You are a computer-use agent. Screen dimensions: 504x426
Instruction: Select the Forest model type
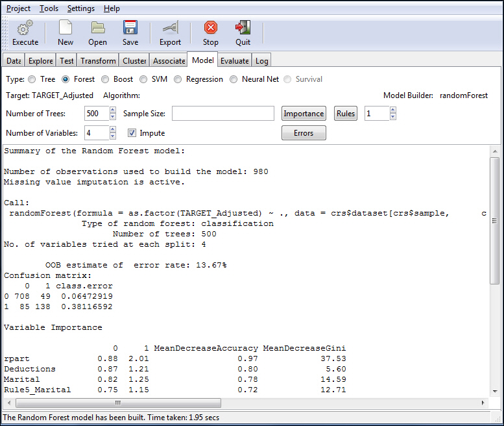click(x=66, y=79)
